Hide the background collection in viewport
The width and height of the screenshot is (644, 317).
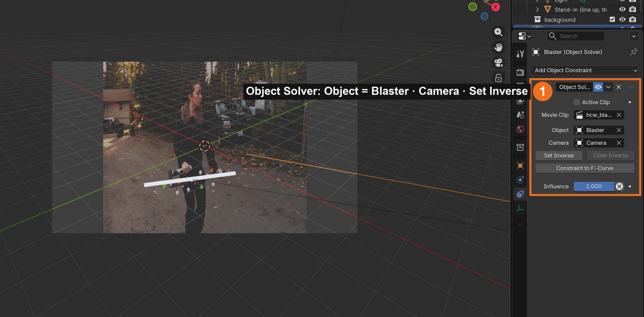pyautogui.click(x=622, y=20)
